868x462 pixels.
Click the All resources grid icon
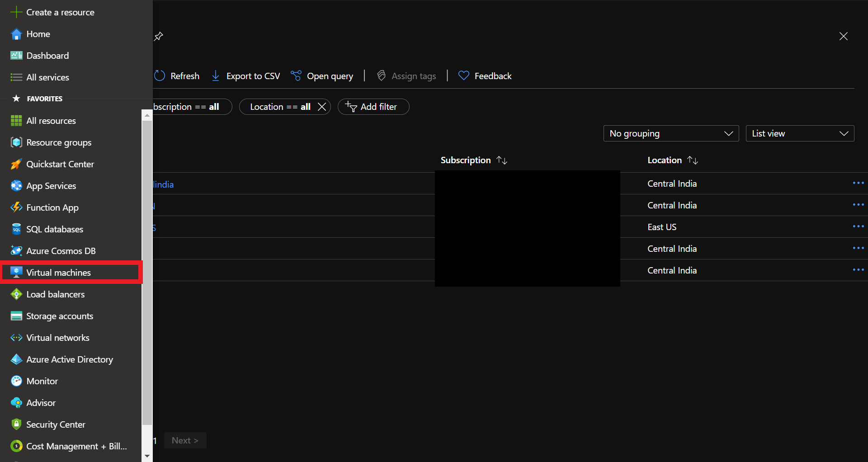(x=16, y=121)
